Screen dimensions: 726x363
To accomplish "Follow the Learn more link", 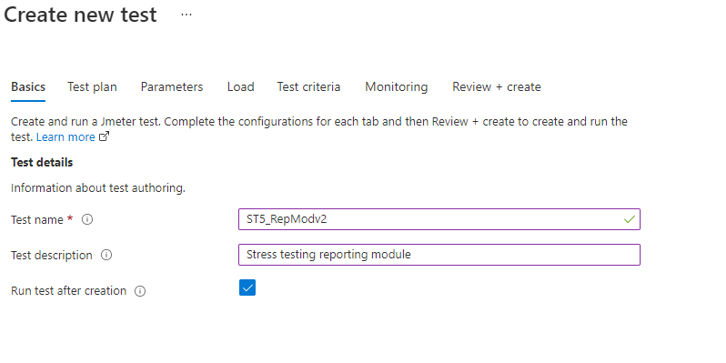I will click(x=65, y=137).
